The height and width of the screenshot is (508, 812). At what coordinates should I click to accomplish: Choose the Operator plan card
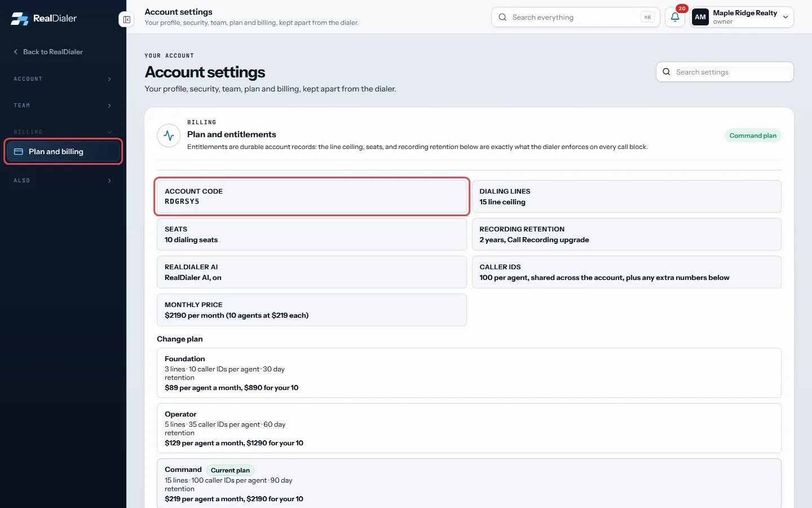pyautogui.click(x=469, y=428)
